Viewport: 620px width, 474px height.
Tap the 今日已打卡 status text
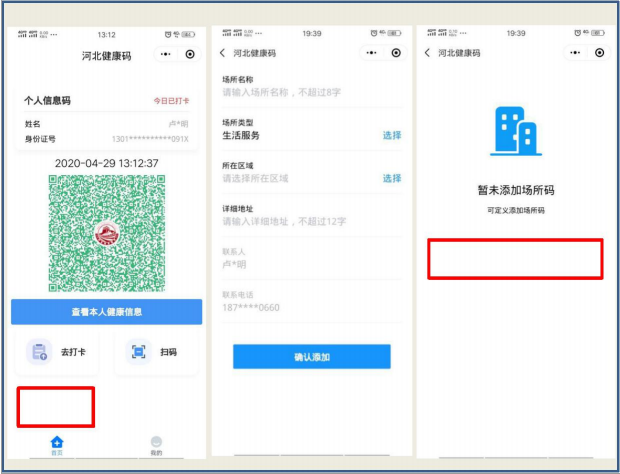click(171, 101)
